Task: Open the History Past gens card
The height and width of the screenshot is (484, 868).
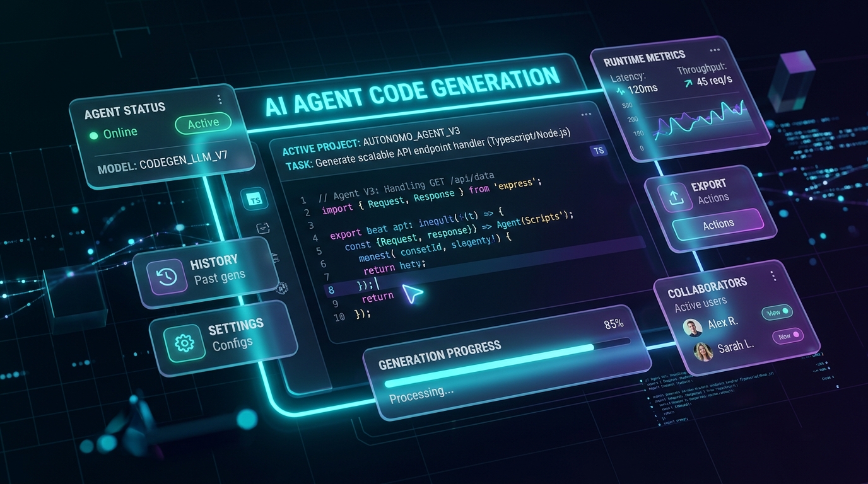Action: [206, 273]
